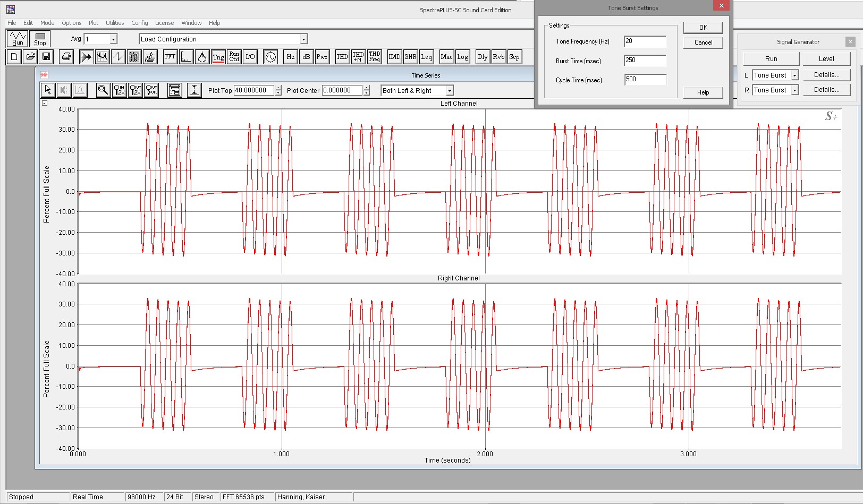The width and height of the screenshot is (863, 504).
Task: Collapse the Left Channel plot with the minus box
Action: tap(45, 103)
